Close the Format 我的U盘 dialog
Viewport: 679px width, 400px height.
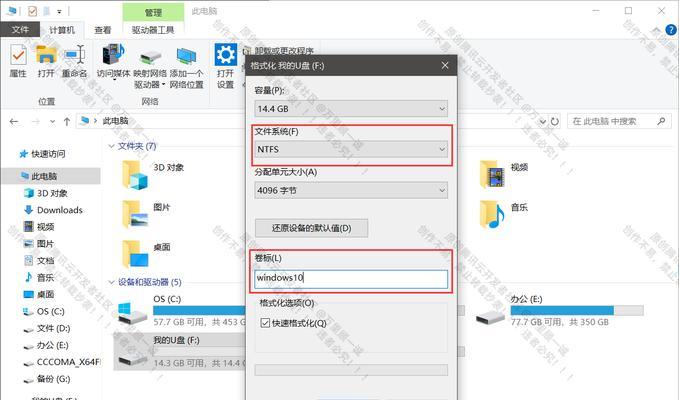point(445,65)
